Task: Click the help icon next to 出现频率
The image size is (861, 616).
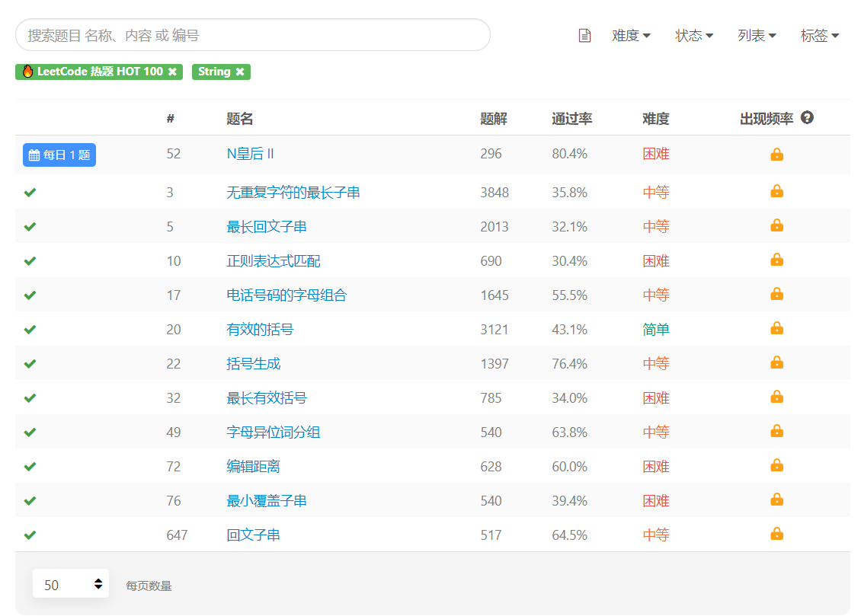Action: click(807, 117)
